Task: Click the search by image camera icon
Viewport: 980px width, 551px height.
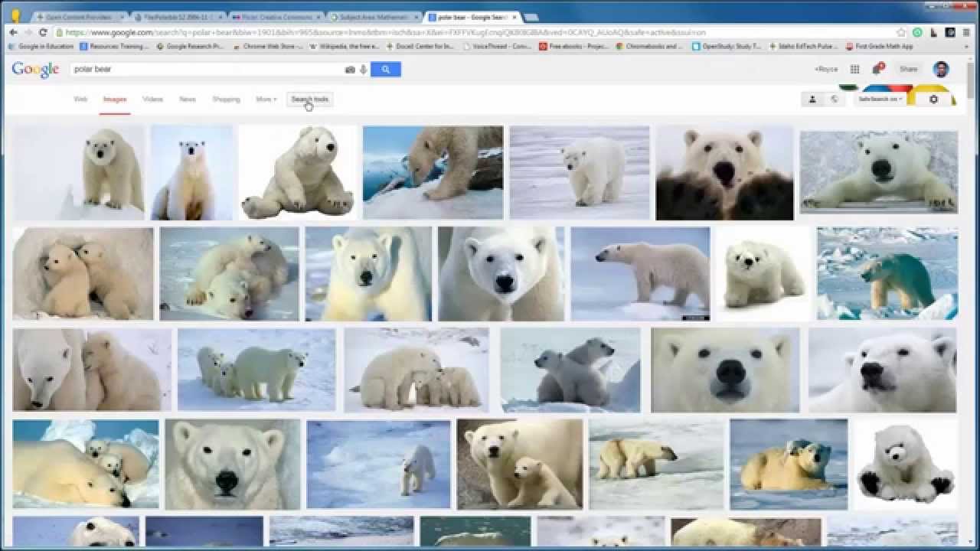Action: pos(350,70)
